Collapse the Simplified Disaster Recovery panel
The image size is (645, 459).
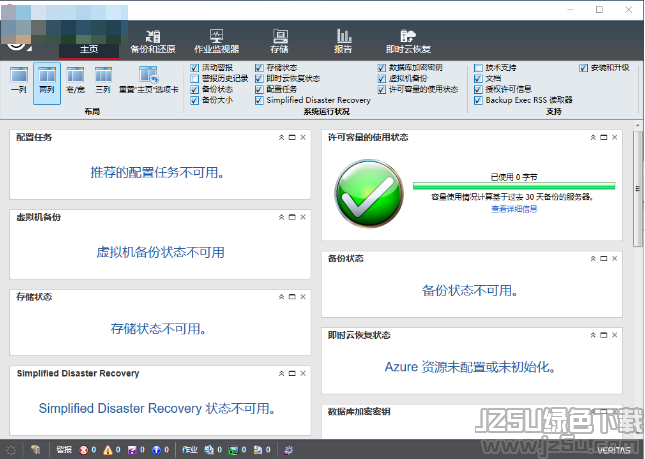281,373
